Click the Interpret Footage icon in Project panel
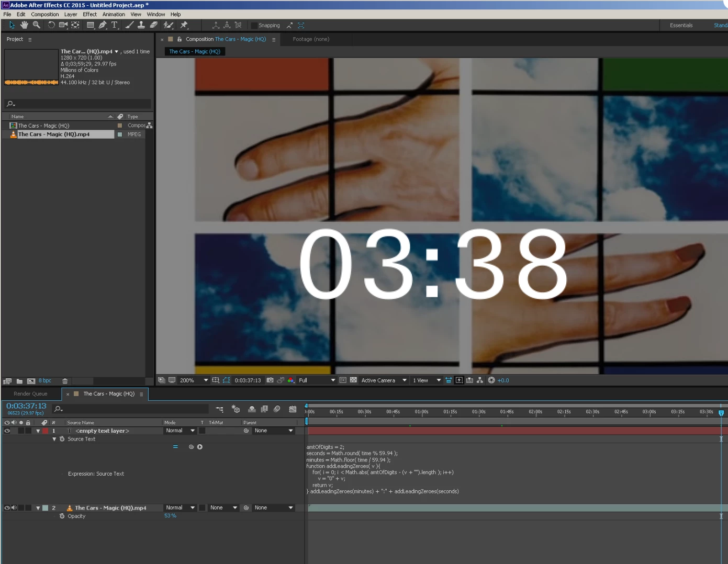The image size is (728, 564). (x=7, y=381)
